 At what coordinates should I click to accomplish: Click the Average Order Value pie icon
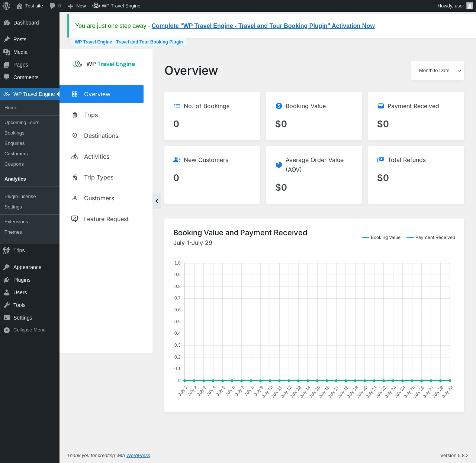tap(279, 165)
